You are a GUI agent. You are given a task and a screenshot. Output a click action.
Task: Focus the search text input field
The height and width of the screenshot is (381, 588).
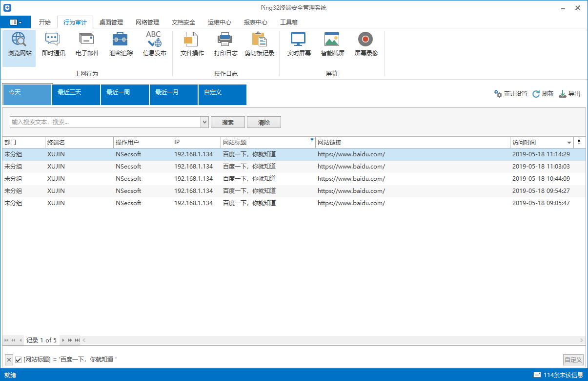click(105, 122)
